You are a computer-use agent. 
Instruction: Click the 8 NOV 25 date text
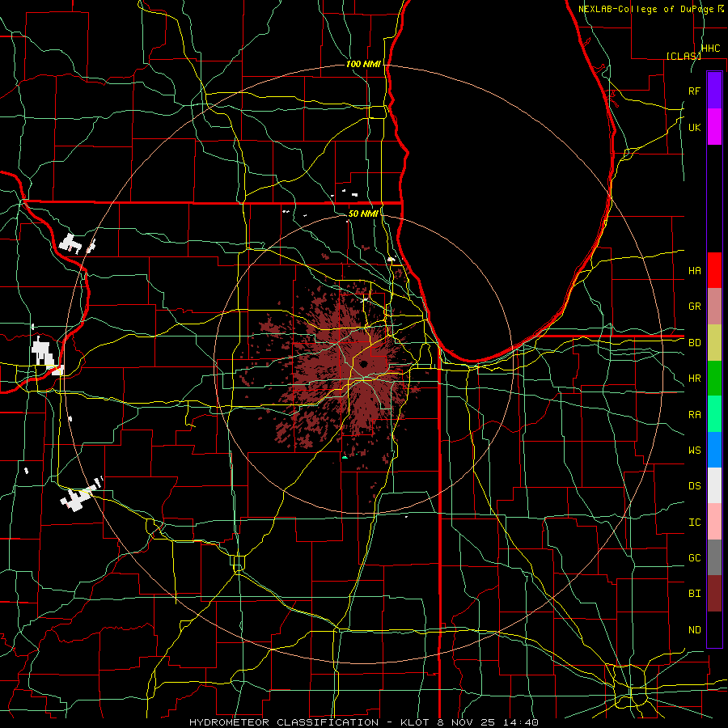pos(467,722)
